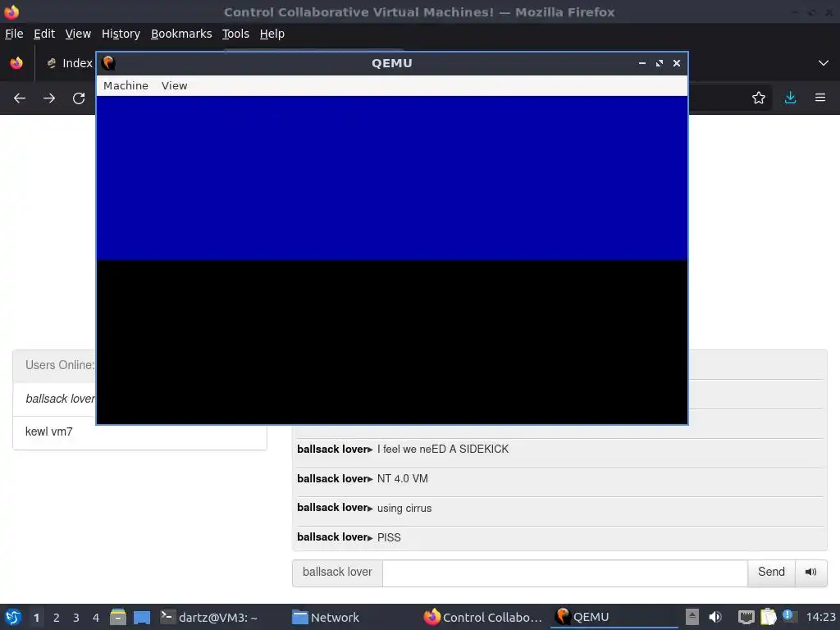Open update notification tray icon
The width and height of the screenshot is (840, 630).
(x=788, y=616)
